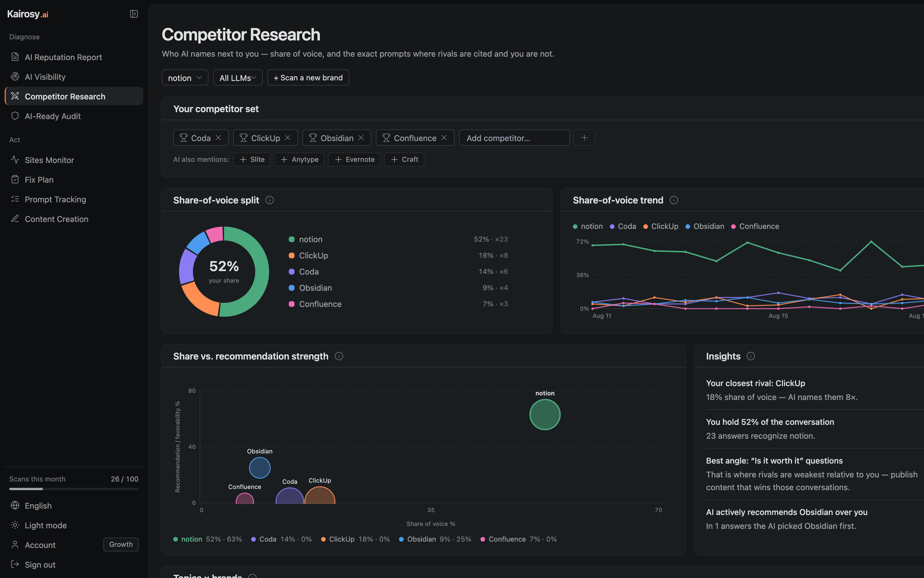Add Craft as a competitor
Screen dimensions: 924x578
click(404, 160)
